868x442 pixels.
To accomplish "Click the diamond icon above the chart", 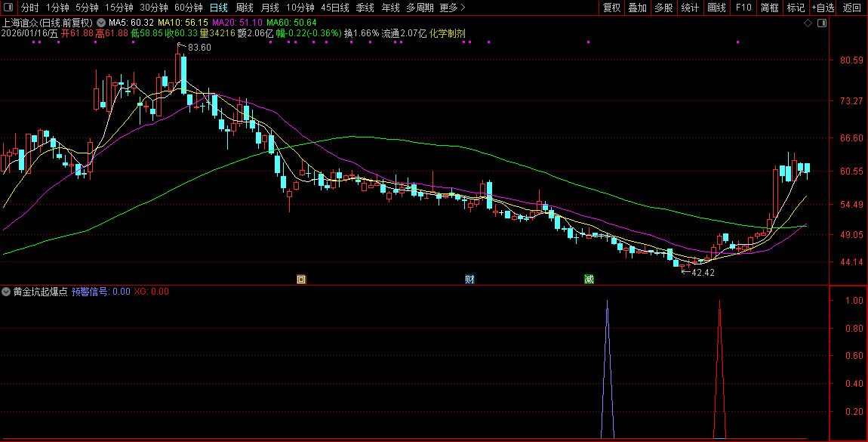I will pyautogui.click(x=808, y=23).
